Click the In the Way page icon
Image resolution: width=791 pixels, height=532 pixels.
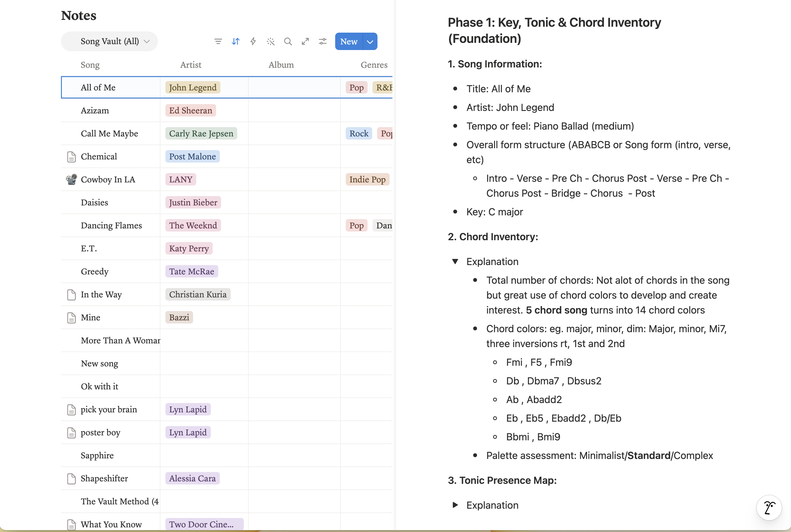point(71,295)
